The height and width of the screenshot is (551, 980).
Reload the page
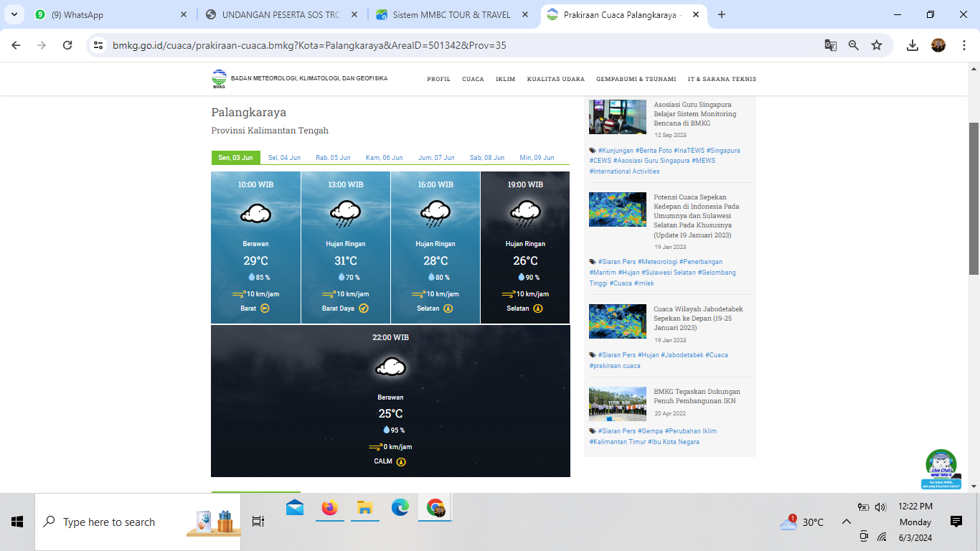click(x=67, y=45)
